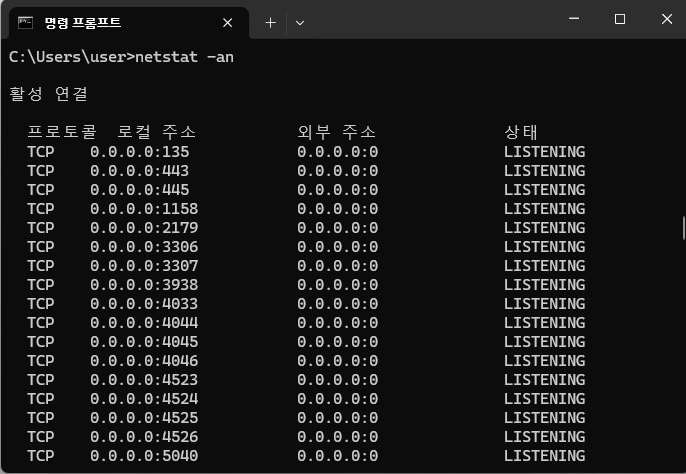The image size is (686, 474).
Task: Click local address 0.0.0.0:443
Action: [x=140, y=171]
